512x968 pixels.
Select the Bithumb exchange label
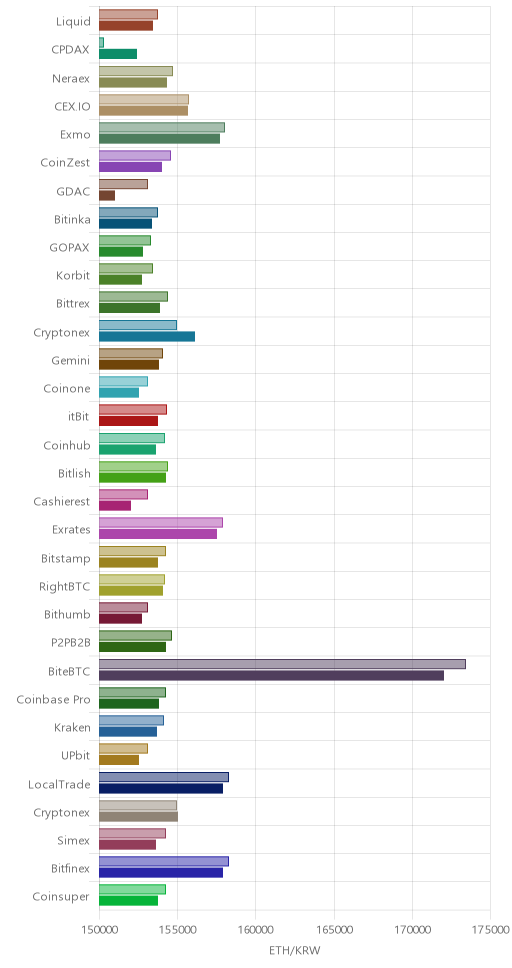(x=67, y=615)
